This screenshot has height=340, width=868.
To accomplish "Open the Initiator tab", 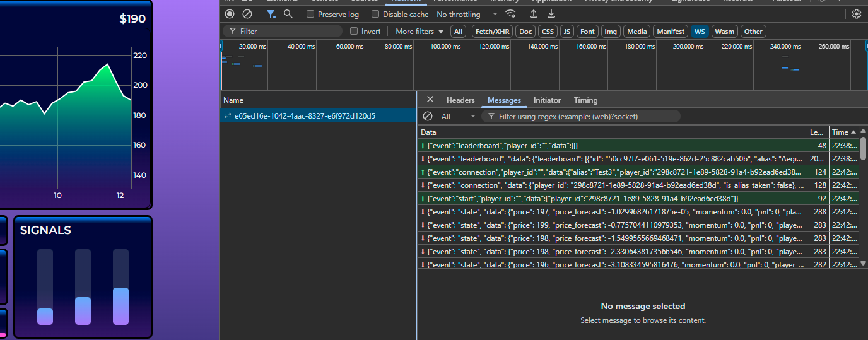I will [547, 100].
